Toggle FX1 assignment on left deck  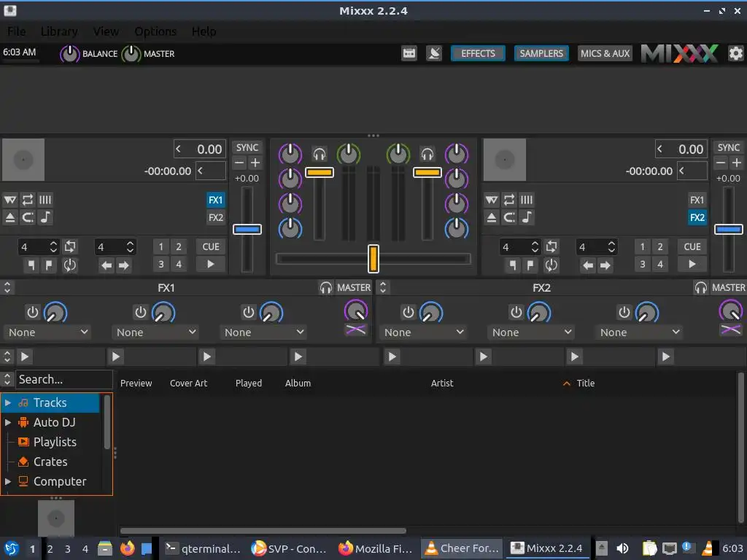[216, 200]
